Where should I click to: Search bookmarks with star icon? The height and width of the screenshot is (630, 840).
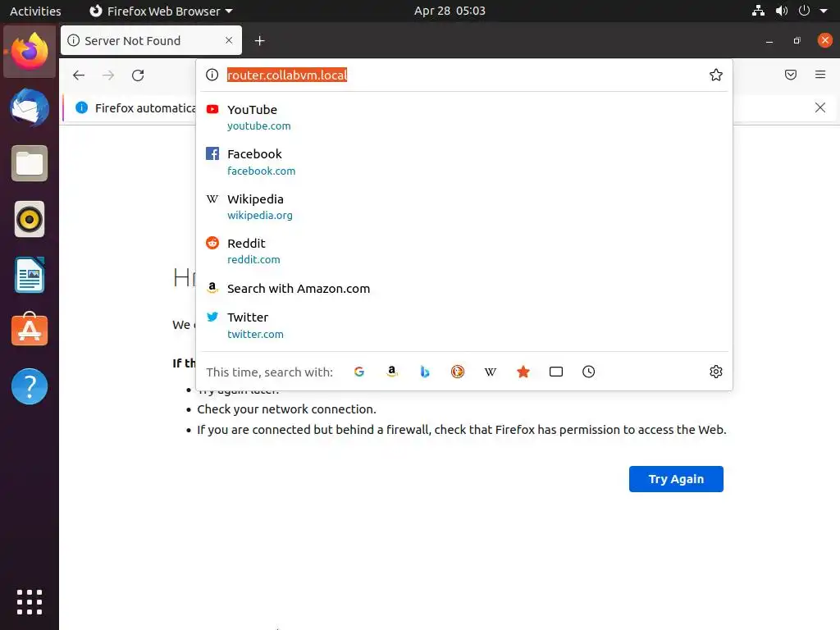point(523,372)
